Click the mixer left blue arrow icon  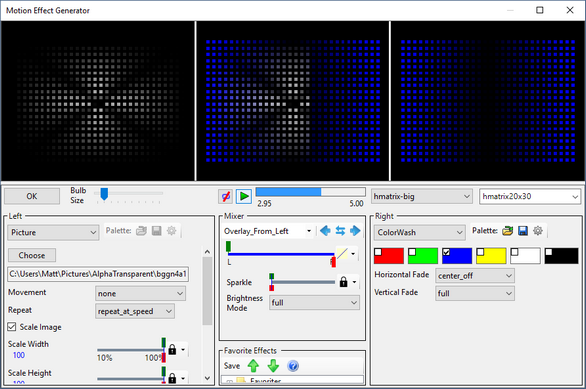coord(325,231)
